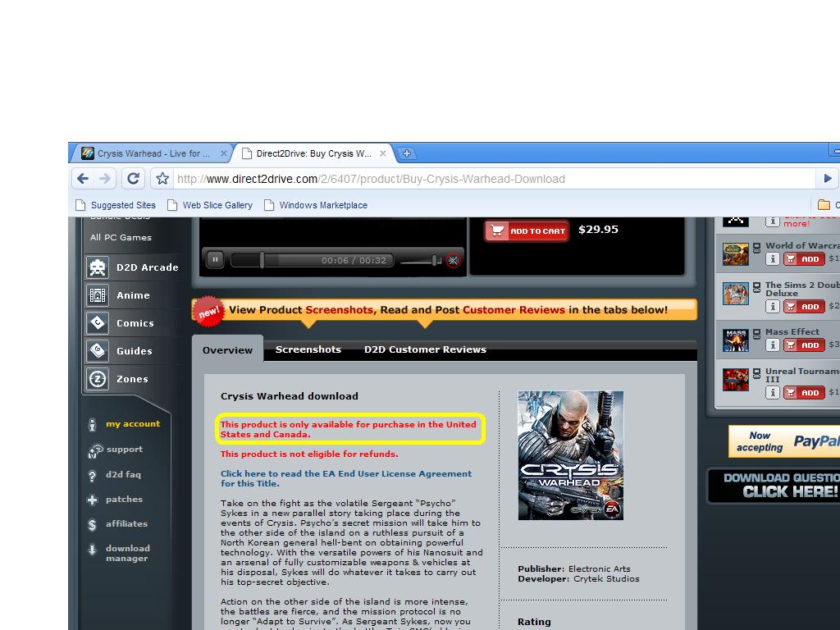Screen dimensions: 840x630
Task: Open Suggested Sites bookmark
Action: point(116,205)
